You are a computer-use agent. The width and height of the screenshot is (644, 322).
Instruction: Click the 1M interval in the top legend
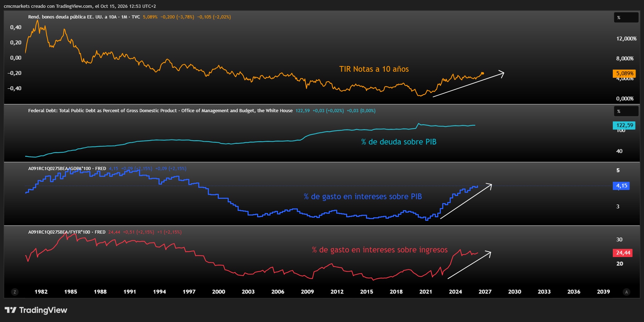[x=124, y=17]
